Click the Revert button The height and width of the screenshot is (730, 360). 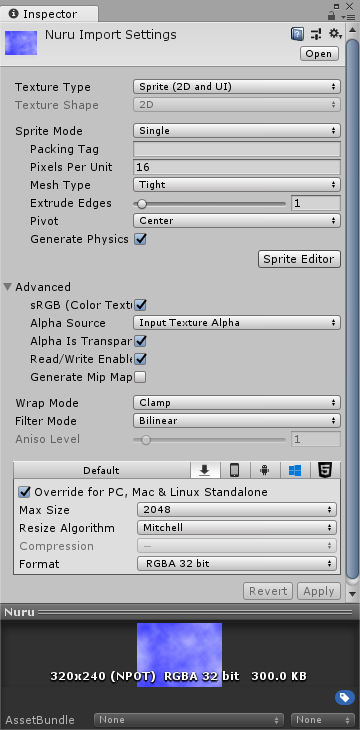click(268, 591)
